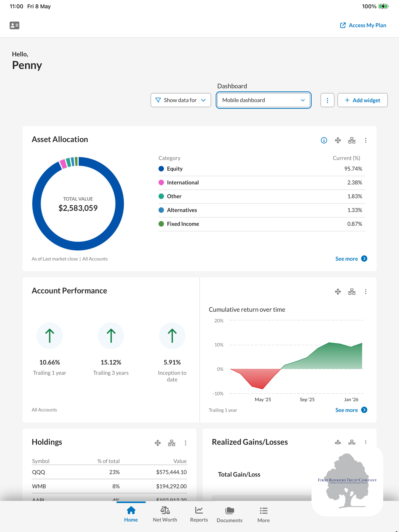This screenshot has height=532, width=399.
Task: Click the $575,444.10 value cell
Action: [171, 472]
